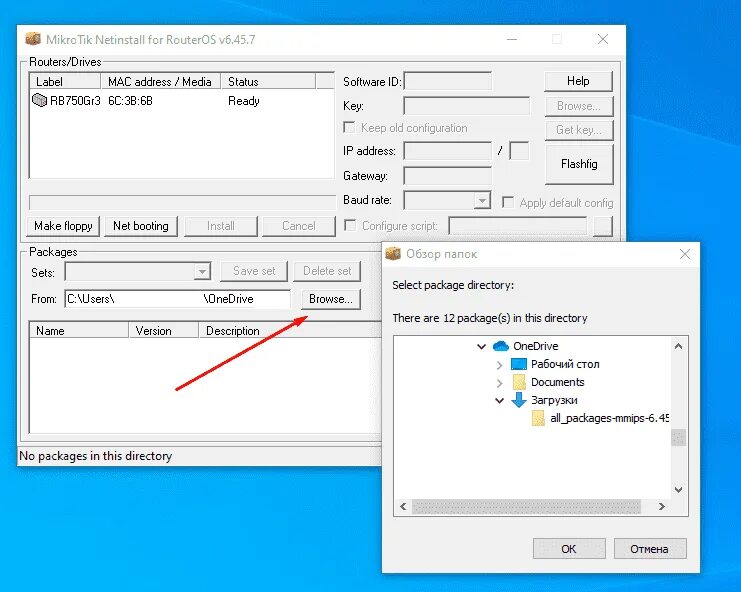The height and width of the screenshot is (592, 741).
Task: Click the Gateway input field
Action: point(448,176)
